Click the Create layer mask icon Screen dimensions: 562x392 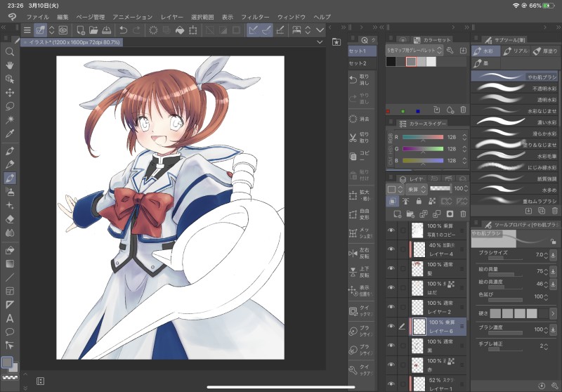click(x=450, y=214)
